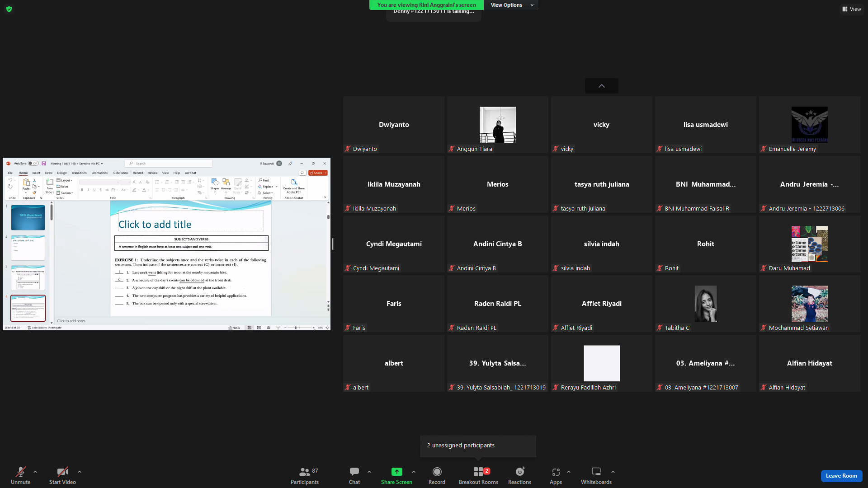Open the Select dropdown in Editing

(266, 193)
